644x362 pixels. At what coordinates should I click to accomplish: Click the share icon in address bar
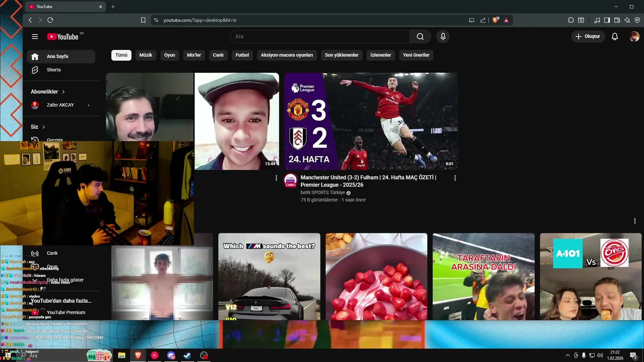(483, 20)
